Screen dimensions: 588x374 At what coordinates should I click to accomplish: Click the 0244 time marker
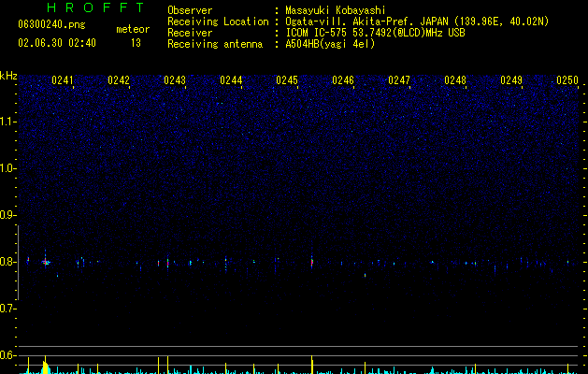[231, 80]
